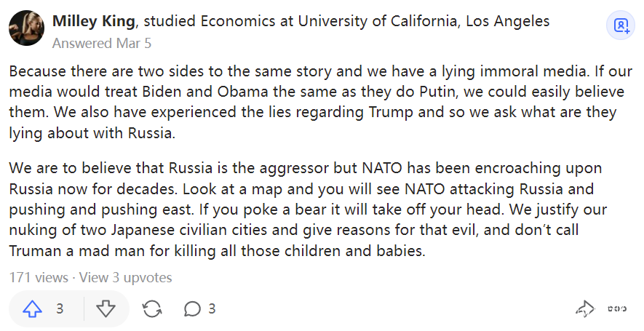Click the comment count beside the bubble
Image resolution: width=644 pixels, height=331 pixels.
click(212, 309)
